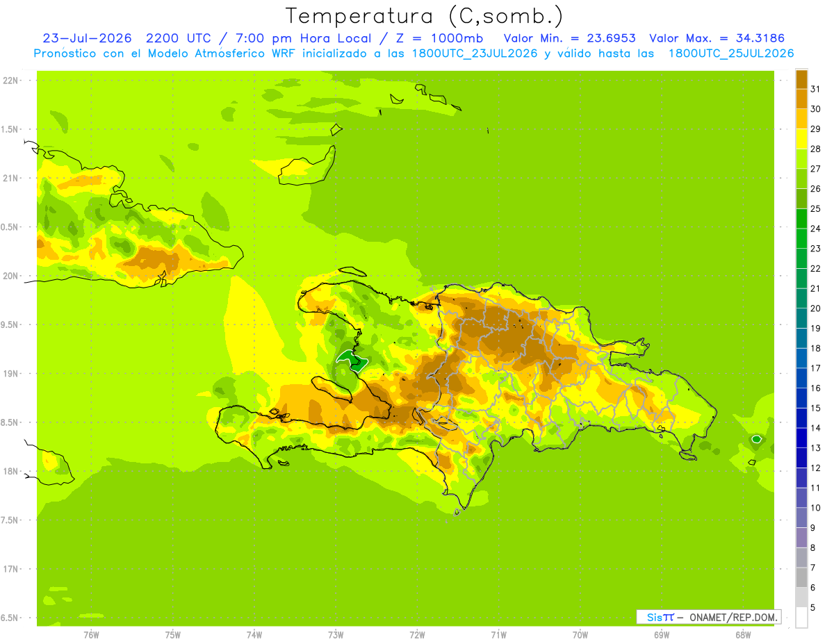
Task: Click the "ONAMET/REP.DOM." credit label
Action: (733, 617)
